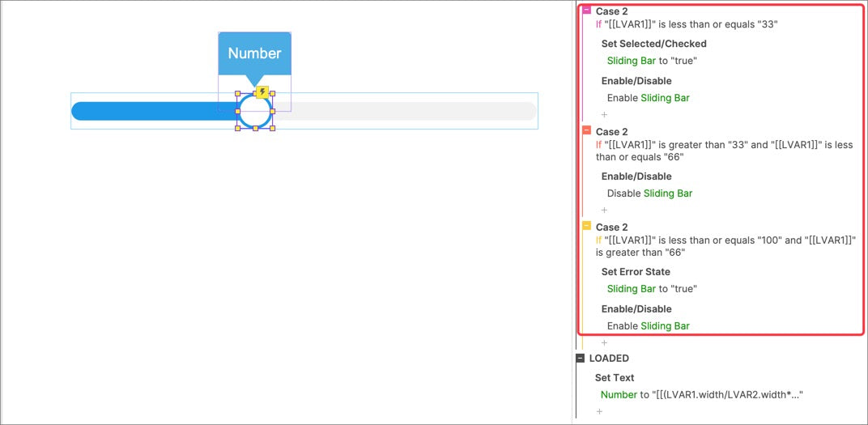Collapse the pink Case 2 block

(x=587, y=11)
